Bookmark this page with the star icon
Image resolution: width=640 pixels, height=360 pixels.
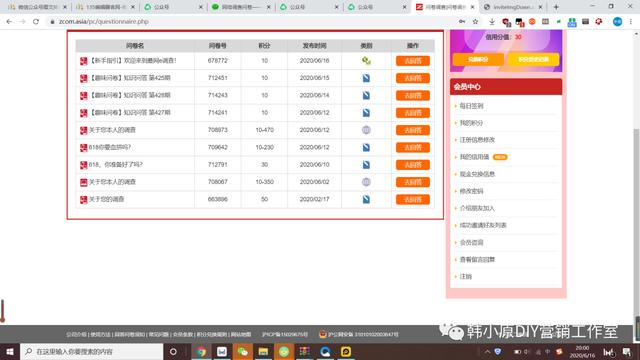coord(475,22)
